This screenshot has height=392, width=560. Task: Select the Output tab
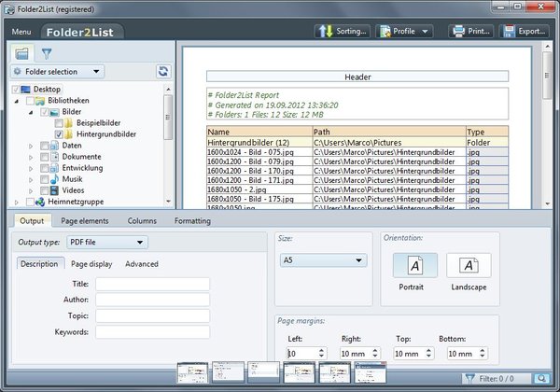(32, 221)
